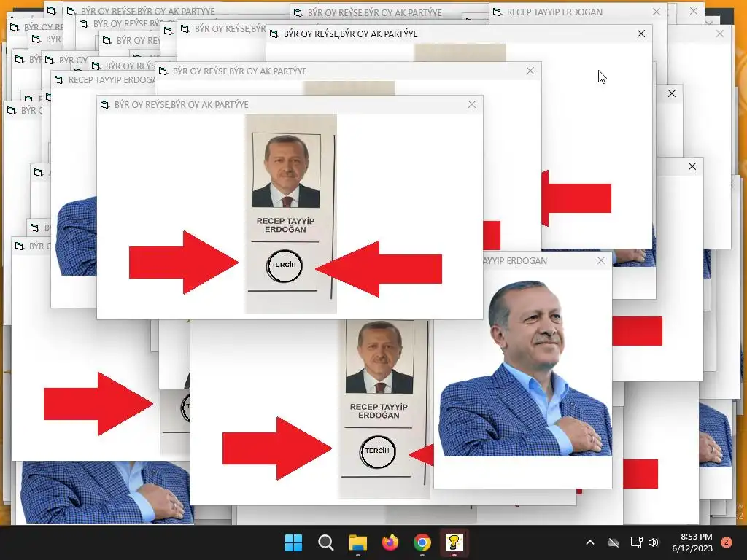Image resolution: width=747 pixels, height=560 pixels.
Task: Click RECEP TAYYİP ERDOĞAN name in the frontmost ballot
Action: coord(285,225)
